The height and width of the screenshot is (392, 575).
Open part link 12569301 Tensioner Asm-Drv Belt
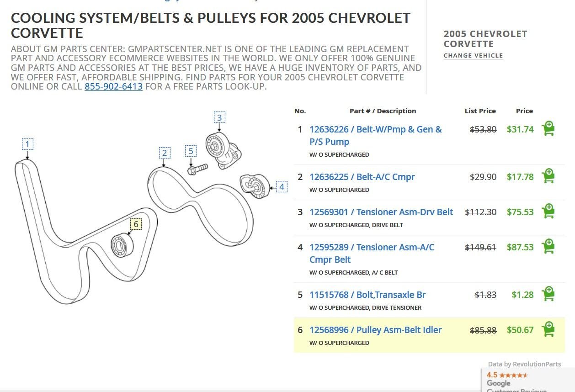coord(381,212)
